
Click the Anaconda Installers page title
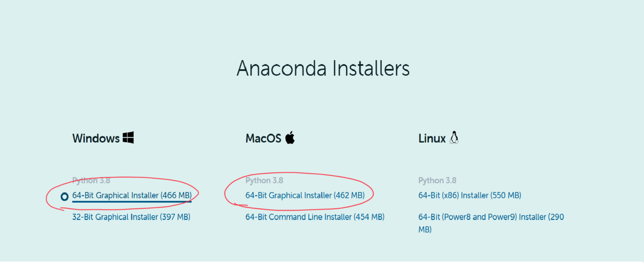323,68
